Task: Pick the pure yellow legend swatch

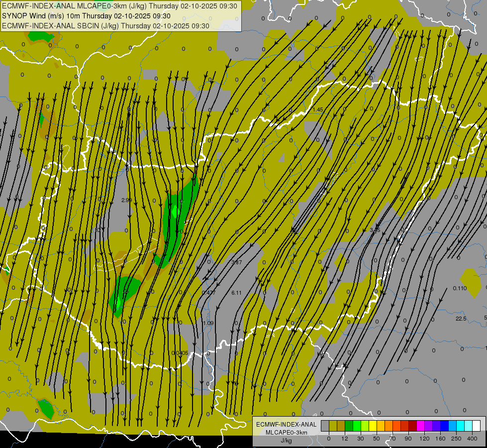Action: pos(373,426)
